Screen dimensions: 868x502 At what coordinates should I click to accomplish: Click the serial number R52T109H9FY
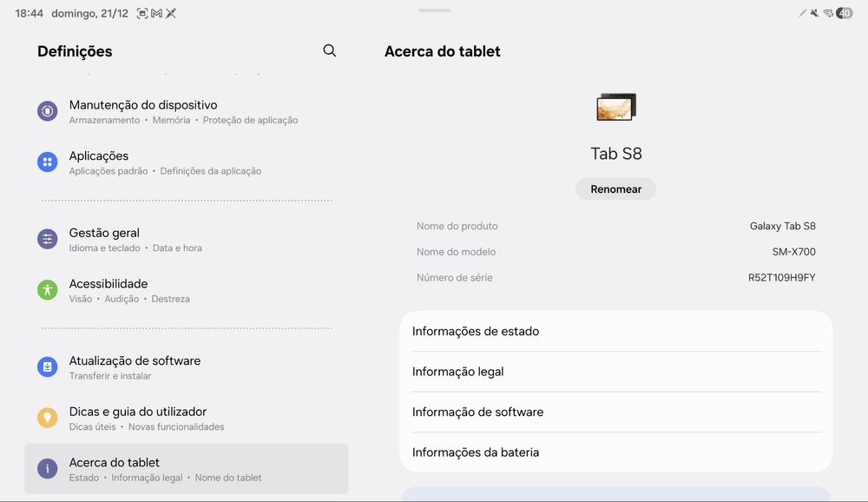tap(782, 278)
